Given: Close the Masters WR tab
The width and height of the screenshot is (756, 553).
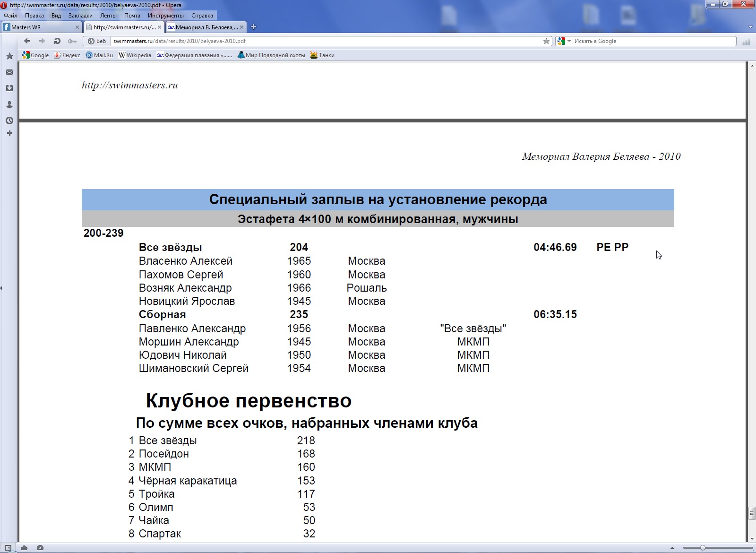Looking at the screenshot, I should [x=77, y=27].
